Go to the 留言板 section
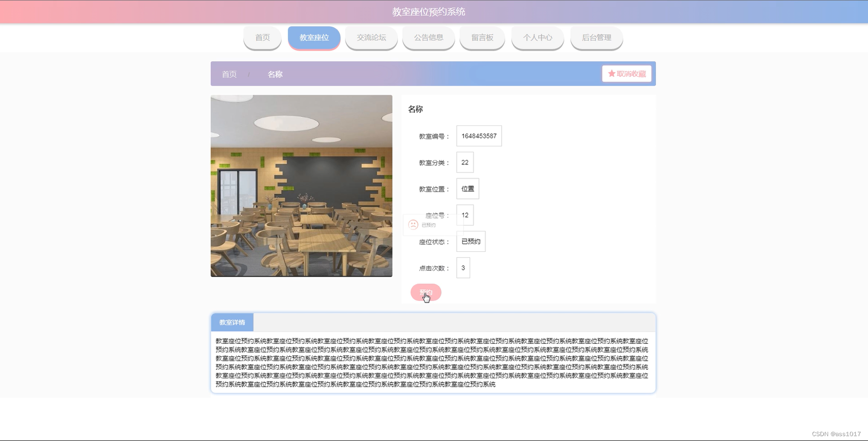 pos(482,37)
